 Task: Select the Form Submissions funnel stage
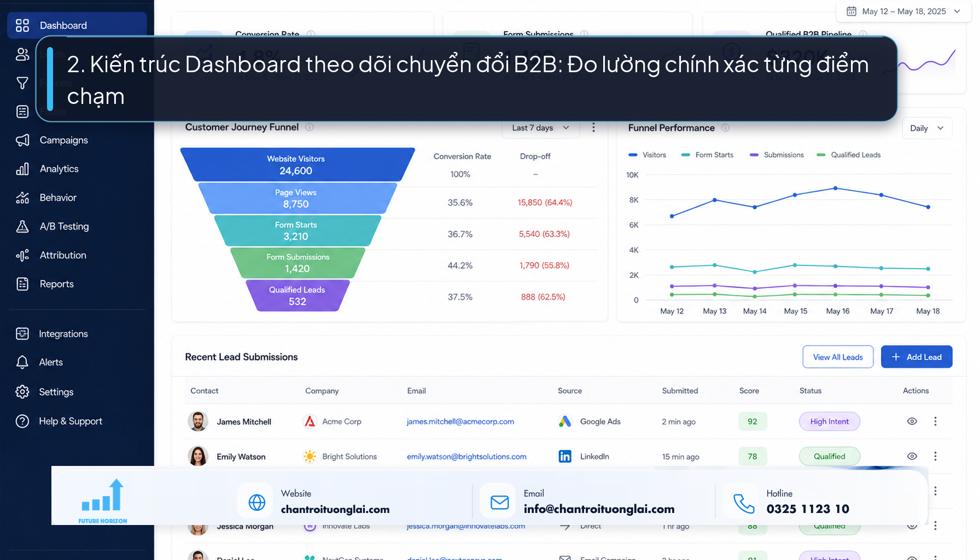pyautogui.click(x=297, y=262)
